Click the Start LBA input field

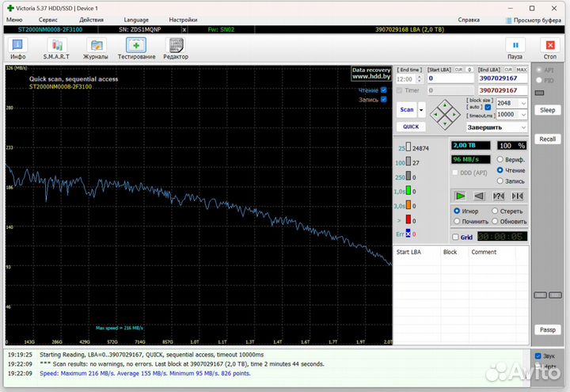(x=450, y=78)
